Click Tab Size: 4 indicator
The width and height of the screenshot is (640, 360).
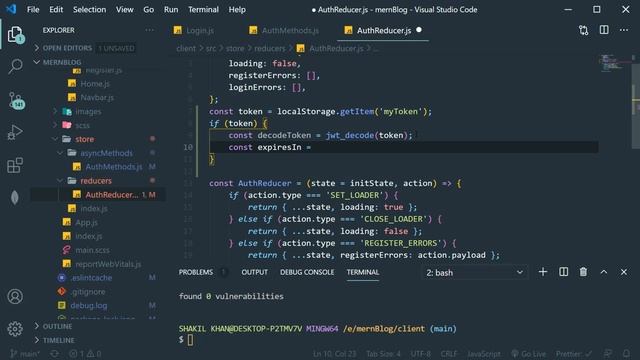[x=383, y=354]
